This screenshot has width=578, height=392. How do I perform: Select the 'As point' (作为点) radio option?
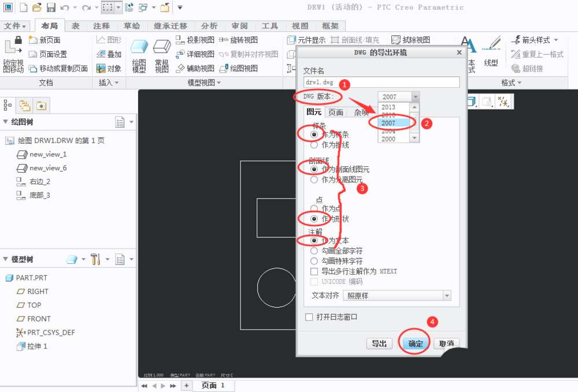[314, 208]
